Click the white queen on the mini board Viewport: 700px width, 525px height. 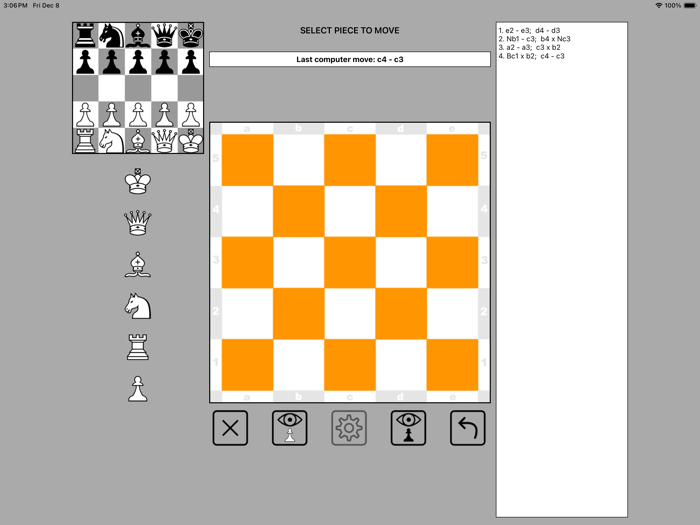164,141
